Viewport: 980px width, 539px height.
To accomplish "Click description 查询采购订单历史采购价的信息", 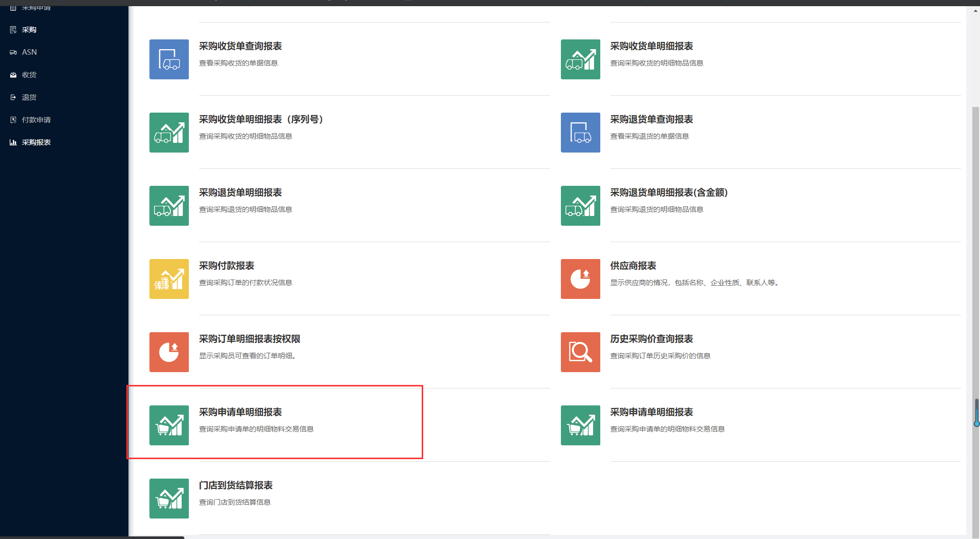I will (660, 356).
